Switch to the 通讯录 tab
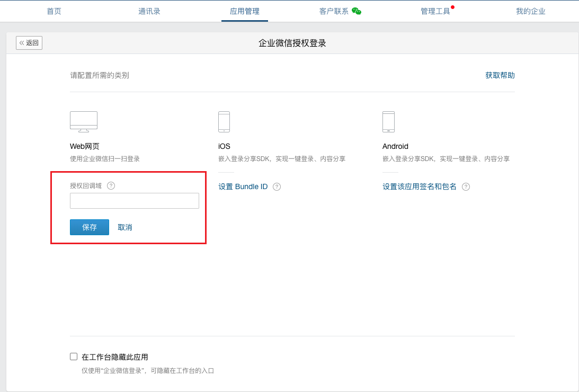This screenshot has width=579, height=392. [149, 11]
